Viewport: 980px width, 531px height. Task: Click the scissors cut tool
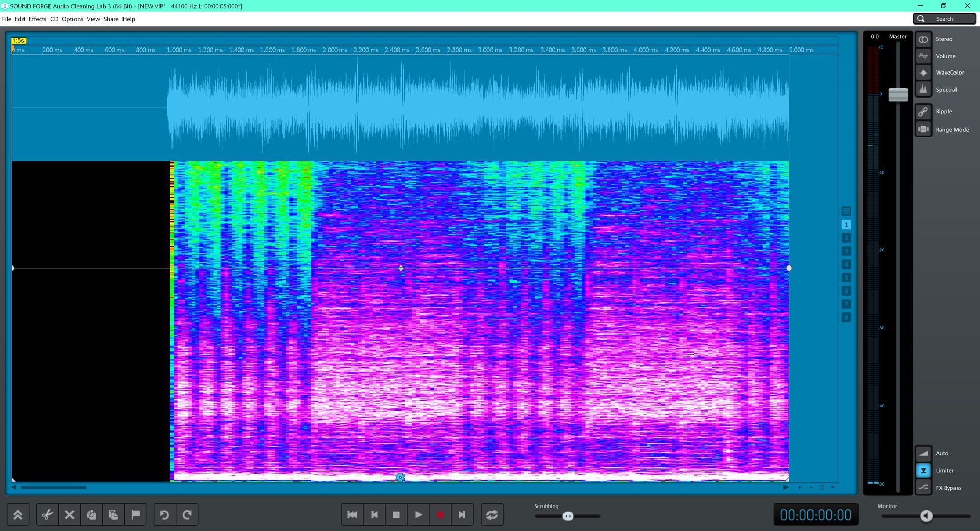point(47,515)
